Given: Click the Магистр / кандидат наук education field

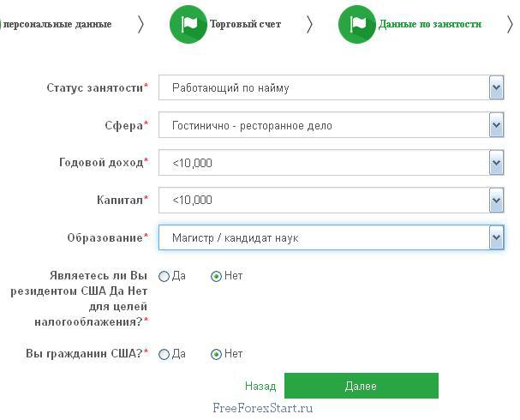Looking at the screenshot, I should pos(323,237).
